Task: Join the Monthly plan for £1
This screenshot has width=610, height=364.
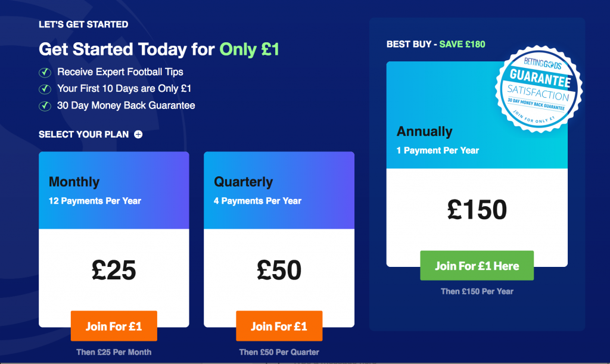Action: point(114,326)
